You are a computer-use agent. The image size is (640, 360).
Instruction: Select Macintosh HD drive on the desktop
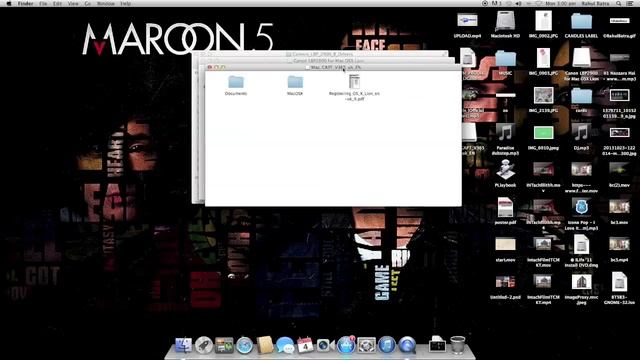pos(505,21)
